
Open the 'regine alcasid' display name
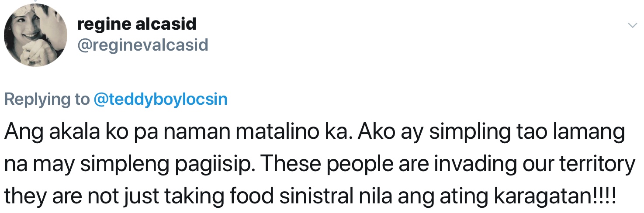pyautogui.click(x=136, y=24)
